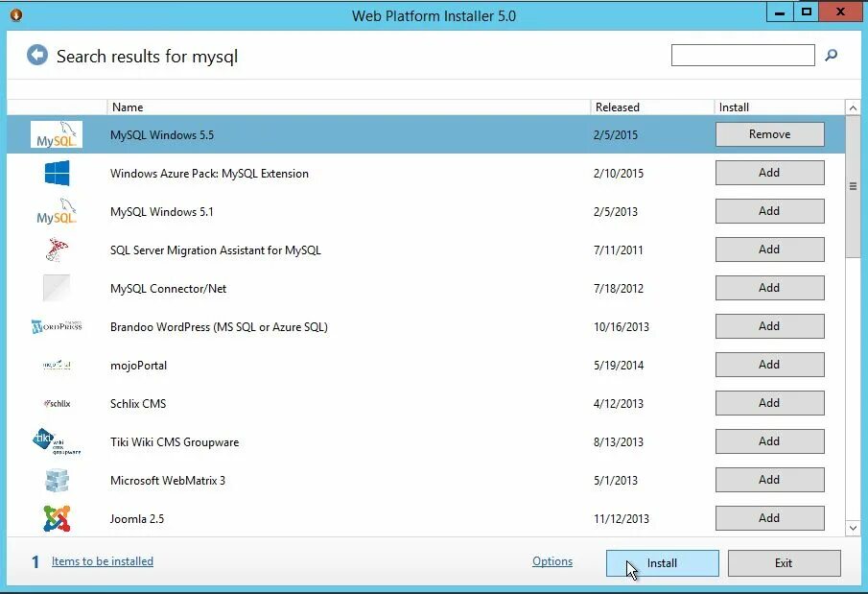Add Brandoo WordPress
Viewport: 868px width, 594px height.
coord(769,326)
